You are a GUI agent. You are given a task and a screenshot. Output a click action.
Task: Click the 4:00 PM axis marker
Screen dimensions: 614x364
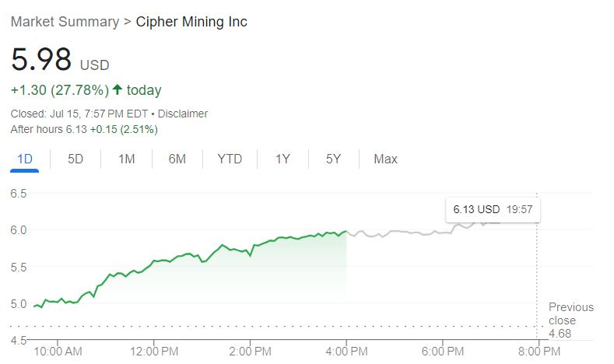(x=346, y=351)
